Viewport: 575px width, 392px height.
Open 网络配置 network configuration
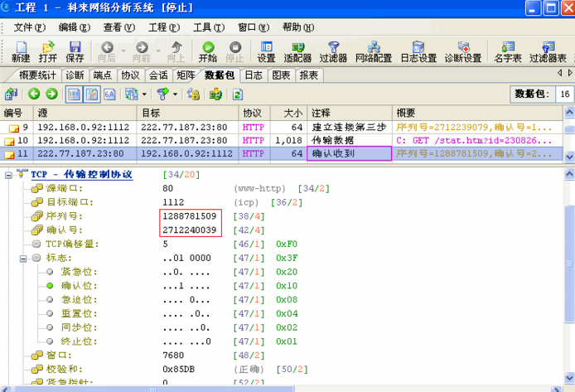click(x=374, y=51)
